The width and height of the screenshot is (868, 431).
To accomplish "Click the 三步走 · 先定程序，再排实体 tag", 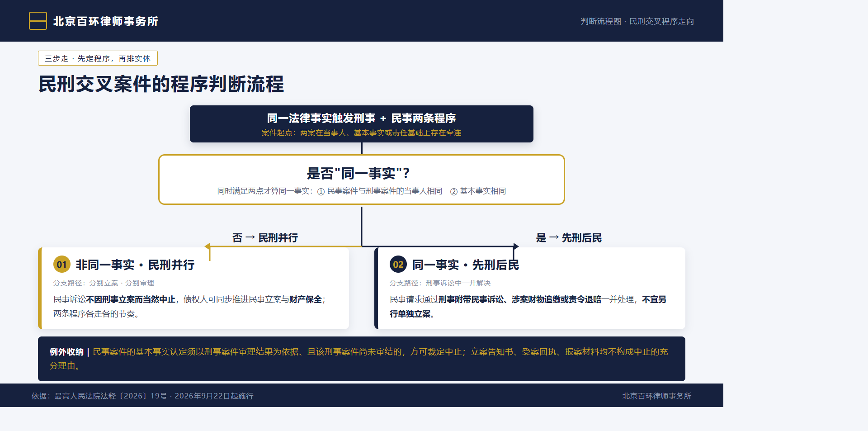I will click(x=98, y=58).
